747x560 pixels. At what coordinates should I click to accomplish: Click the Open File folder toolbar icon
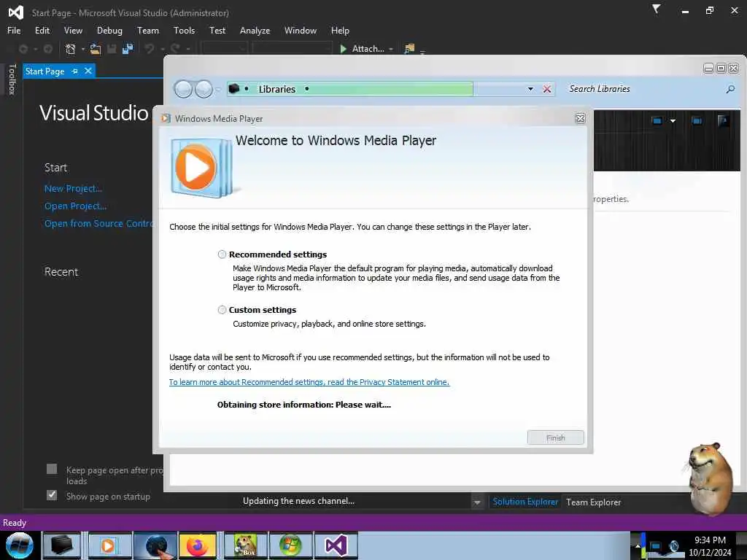[96, 49]
